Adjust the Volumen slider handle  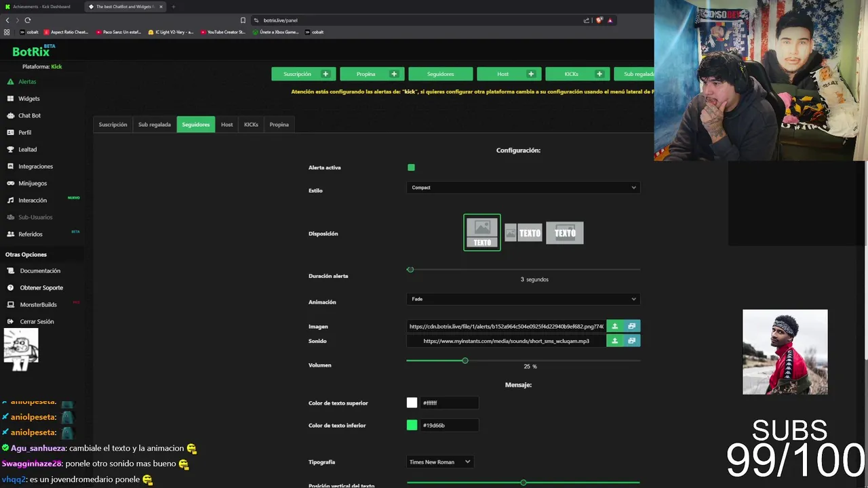[465, 361]
